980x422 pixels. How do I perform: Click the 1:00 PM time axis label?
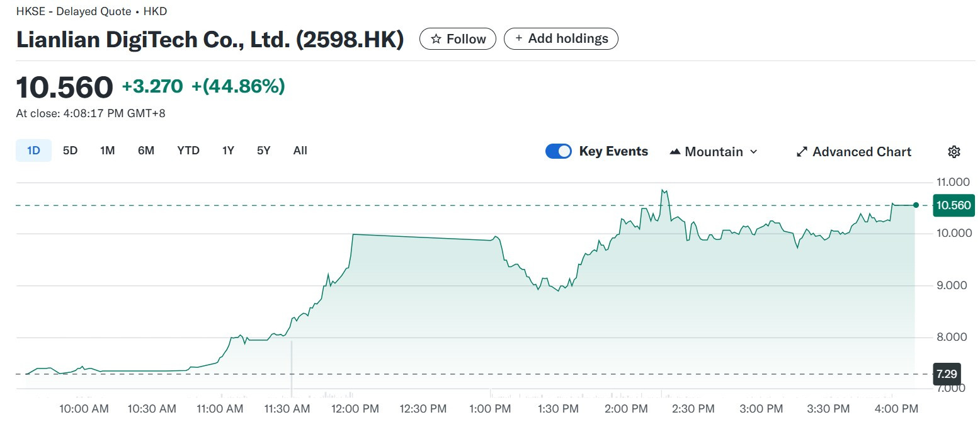click(x=489, y=409)
